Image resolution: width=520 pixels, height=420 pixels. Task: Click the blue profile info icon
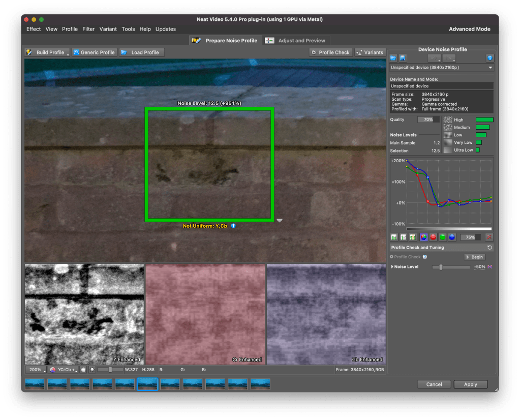click(490, 58)
